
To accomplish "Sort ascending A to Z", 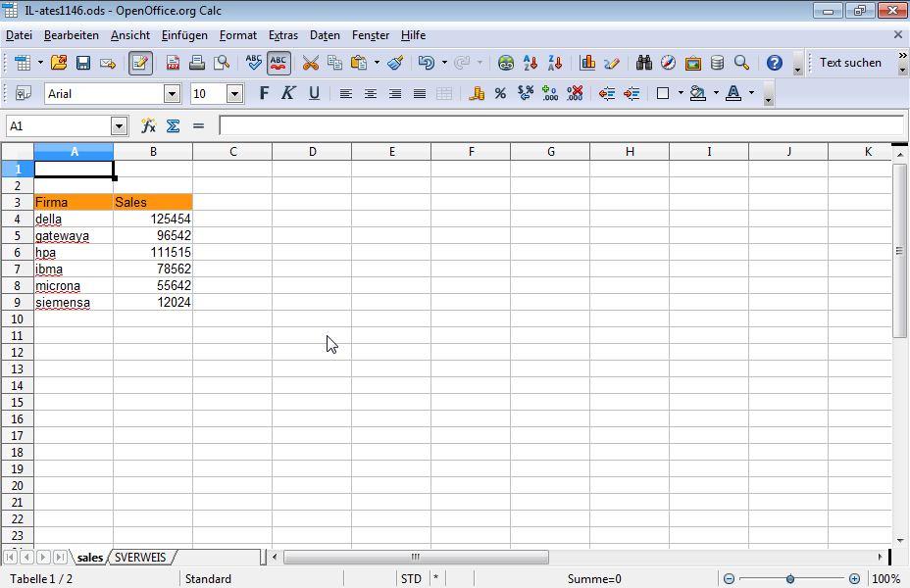I will [x=530, y=63].
